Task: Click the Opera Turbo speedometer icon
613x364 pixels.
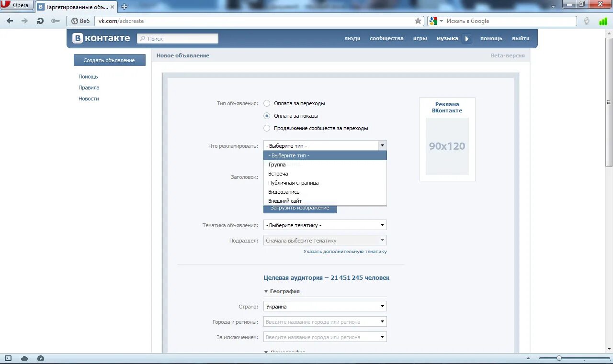Action: [x=41, y=358]
